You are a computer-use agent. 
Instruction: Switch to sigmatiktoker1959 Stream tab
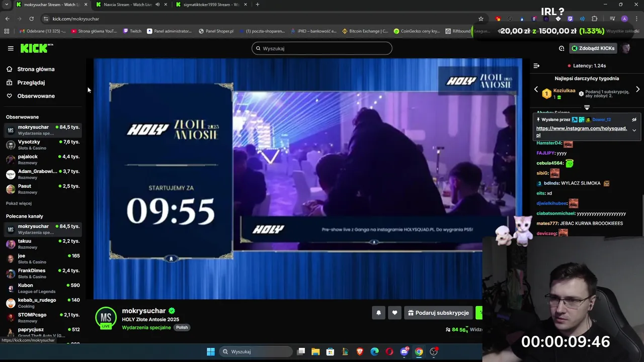[x=211, y=5]
